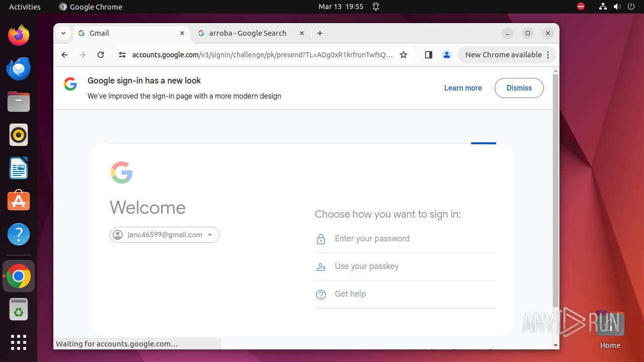
Task: Launch Thunderbird mail from the dock
Action: point(19,68)
